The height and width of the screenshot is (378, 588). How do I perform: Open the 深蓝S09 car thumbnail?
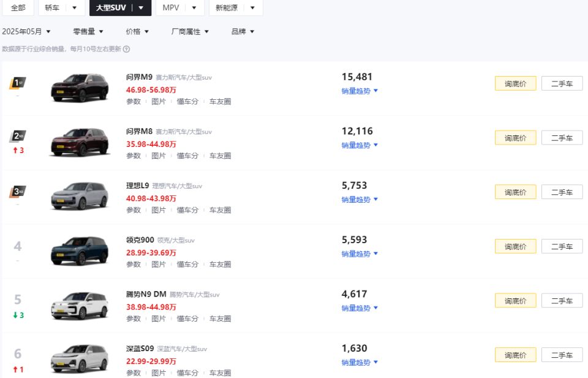coord(80,359)
